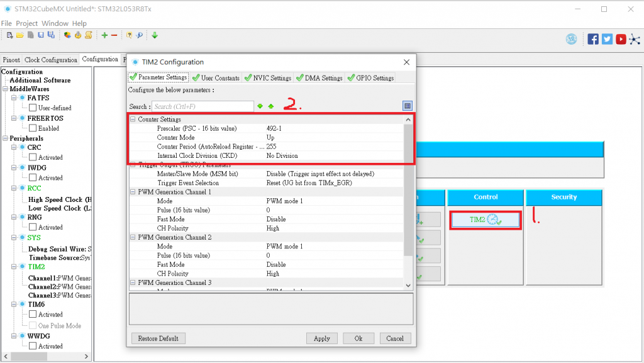Collapse the MiddleWares tree node
This screenshot has width=644, height=363.
pos(5,89)
